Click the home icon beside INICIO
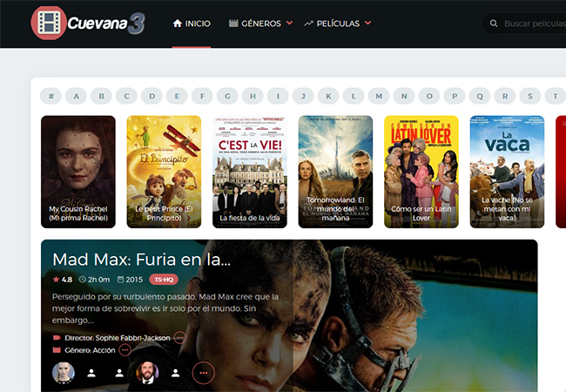 click(x=178, y=24)
